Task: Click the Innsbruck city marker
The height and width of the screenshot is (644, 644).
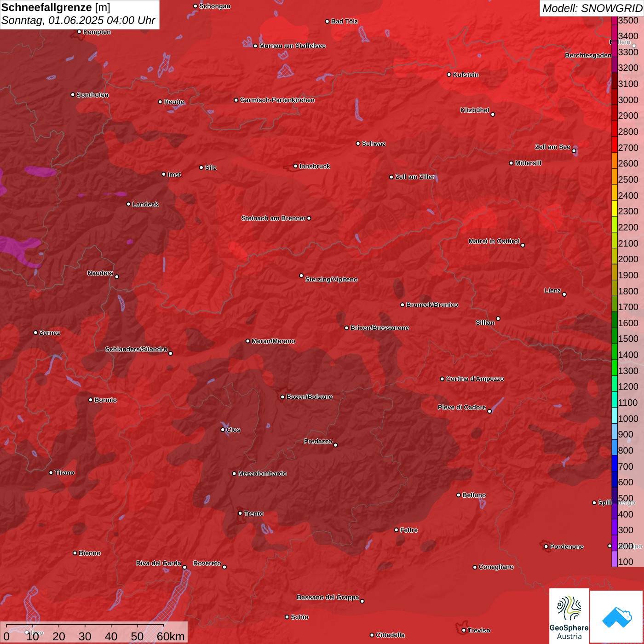Action: 296,166
